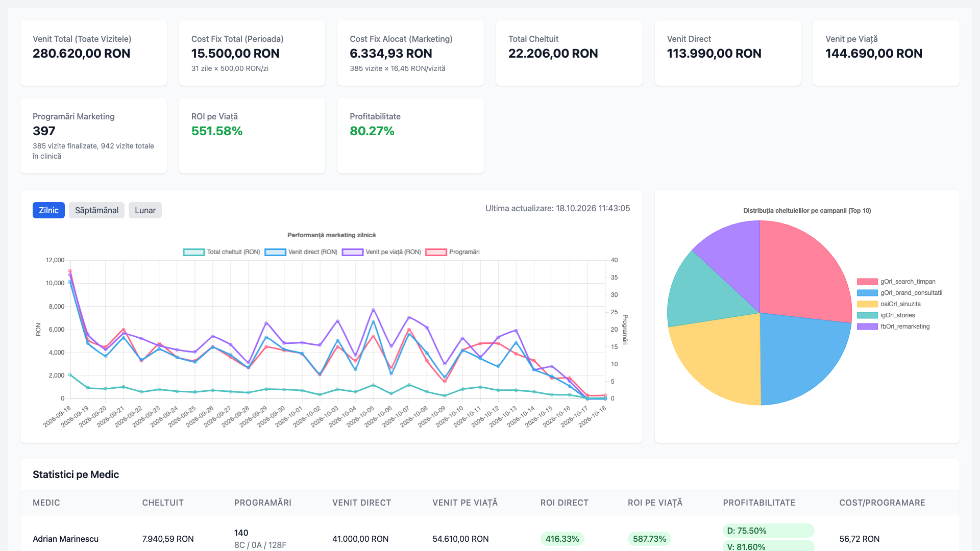
Task: Switch to the Zilnic view
Action: coord(48,210)
